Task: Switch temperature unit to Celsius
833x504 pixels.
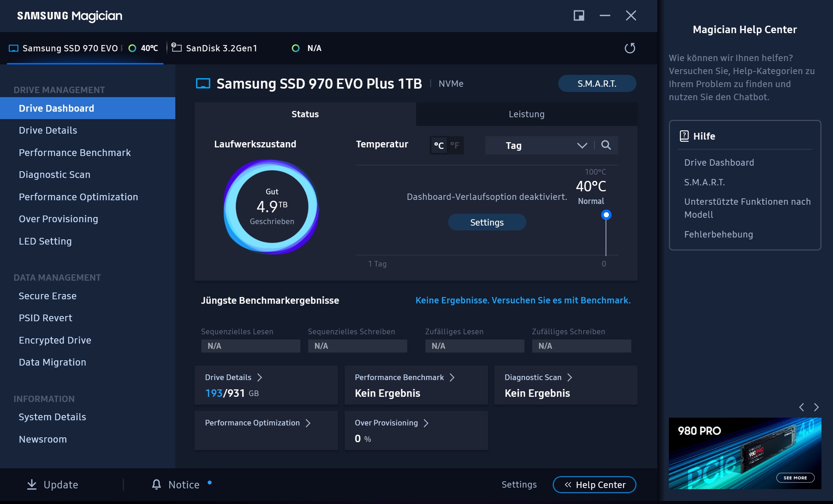Action: (x=439, y=146)
